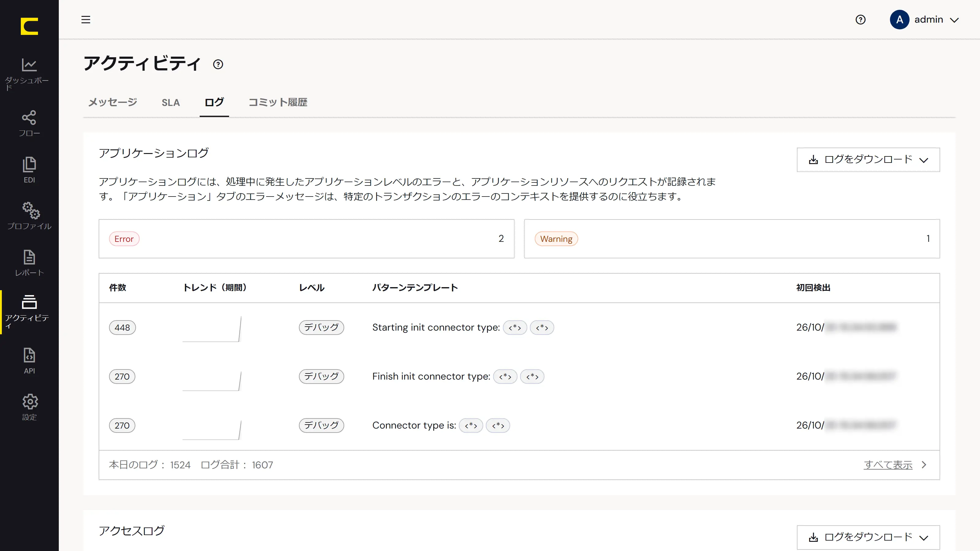Click the すべて表示 link
980x551 pixels.
(888, 465)
